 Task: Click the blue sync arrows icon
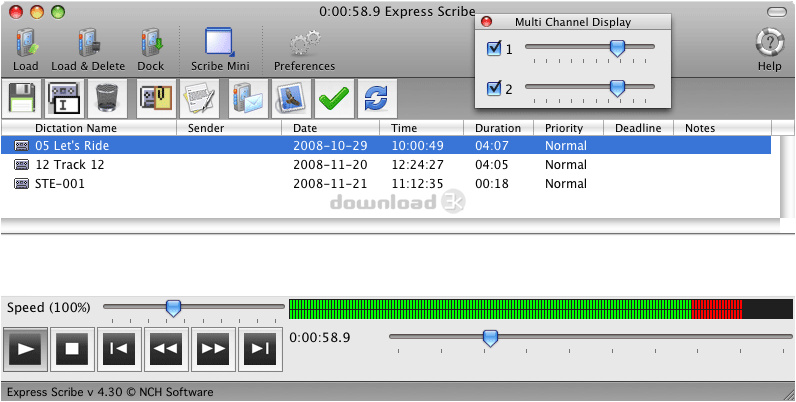(376, 98)
